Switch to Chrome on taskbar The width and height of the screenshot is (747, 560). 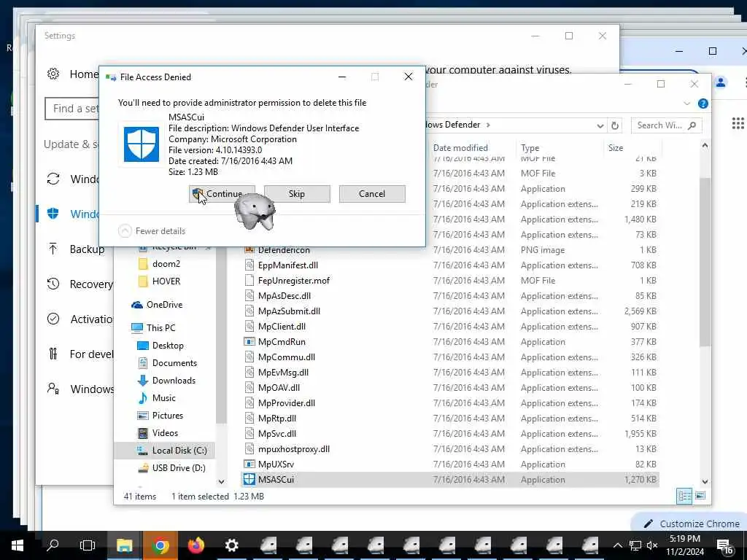pos(160,545)
